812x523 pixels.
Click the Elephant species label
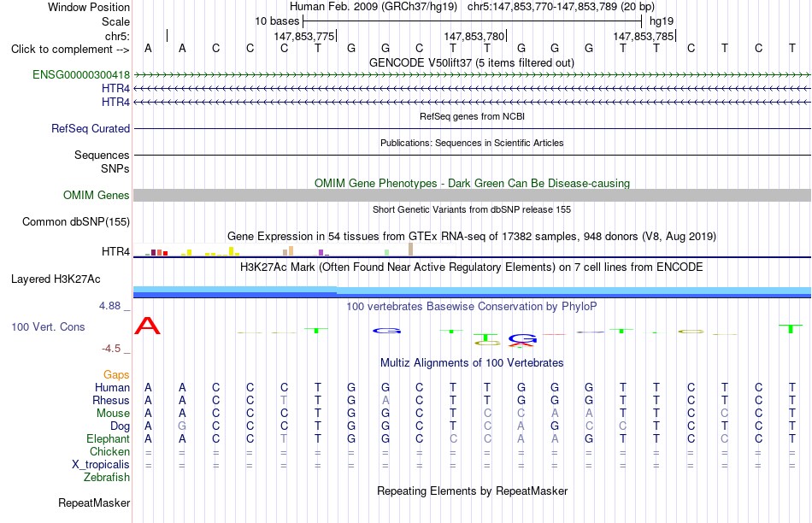click(108, 439)
